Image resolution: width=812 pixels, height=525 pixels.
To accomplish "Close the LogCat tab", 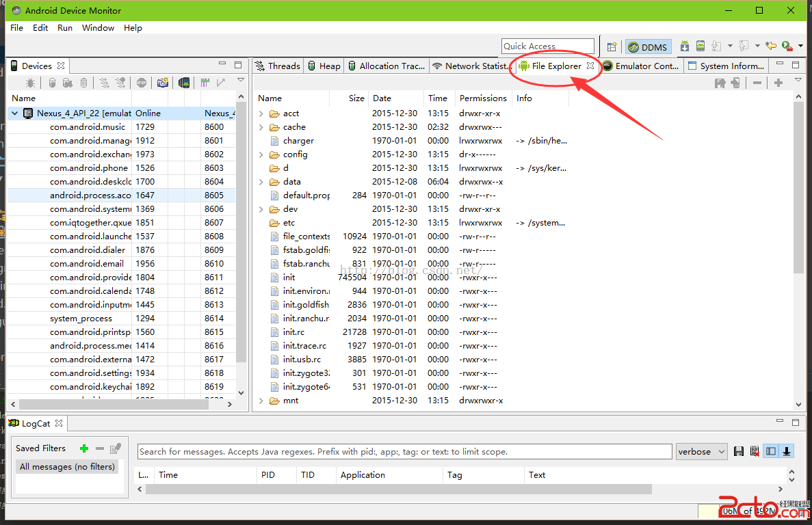I will 59,423.
